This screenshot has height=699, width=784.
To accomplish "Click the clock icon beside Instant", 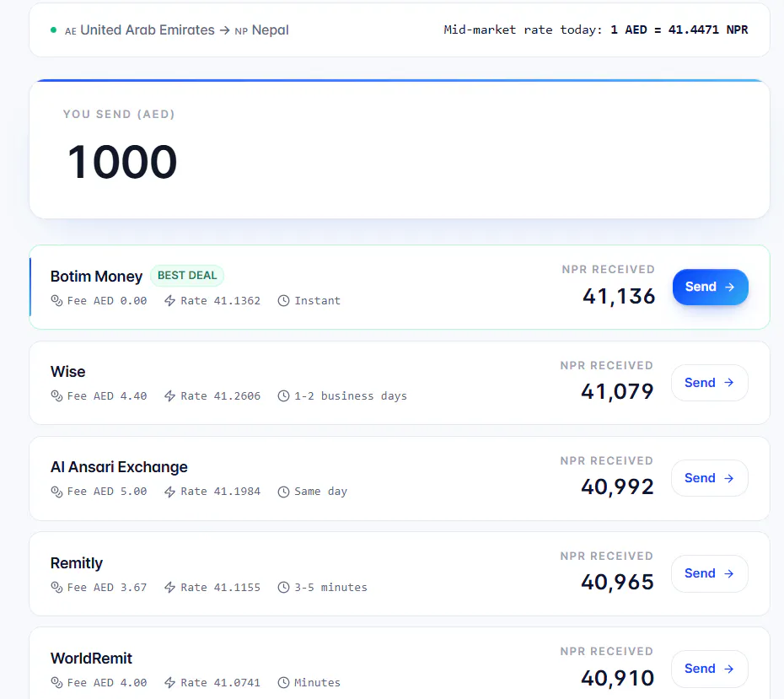I will click(x=283, y=300).
